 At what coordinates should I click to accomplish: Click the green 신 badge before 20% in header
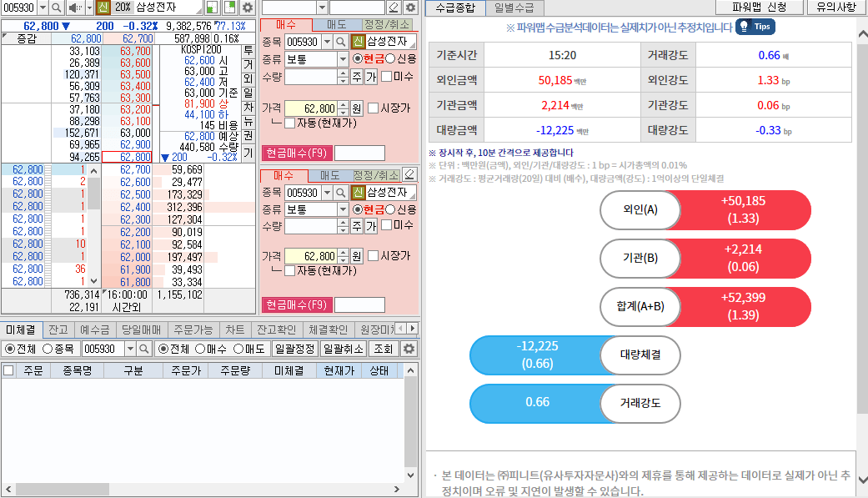click(x=103, y=8)
